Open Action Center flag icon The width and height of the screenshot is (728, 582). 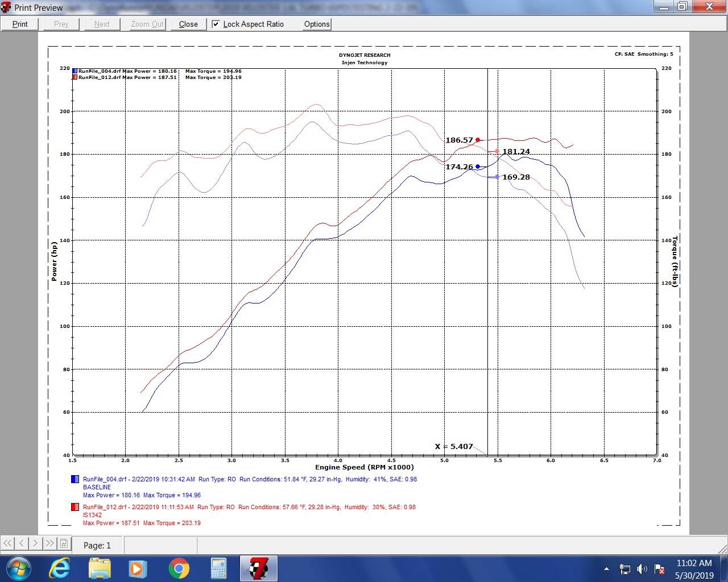[660, 568]
